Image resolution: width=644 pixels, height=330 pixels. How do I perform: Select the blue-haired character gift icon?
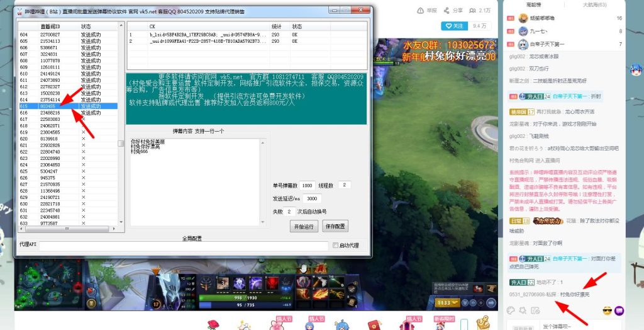pos(342,325)
